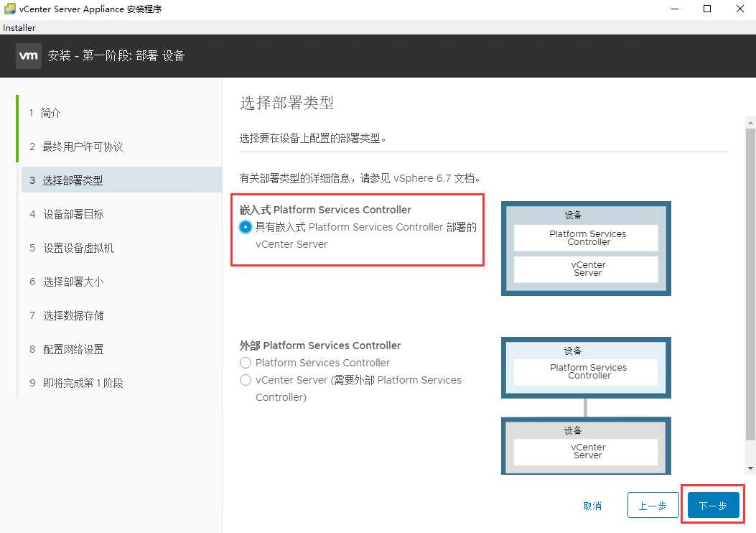The height and width of the screenshot is (533, 756).
Task: Select step 4 设备部署目标 in sidebar
Action: click(x=74, y=214)
